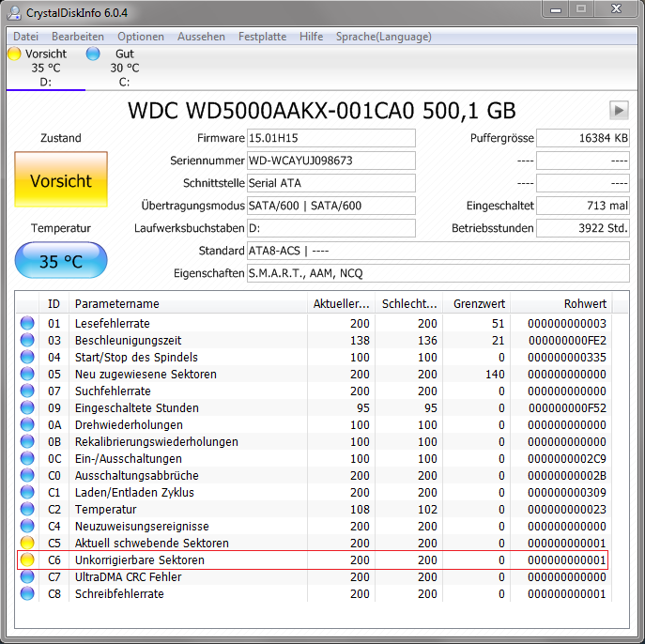Image resolution: width=645 pixels, height=644 pixels.
Task: Click the Rohwert column header
Action: click(x=561, y=304)
